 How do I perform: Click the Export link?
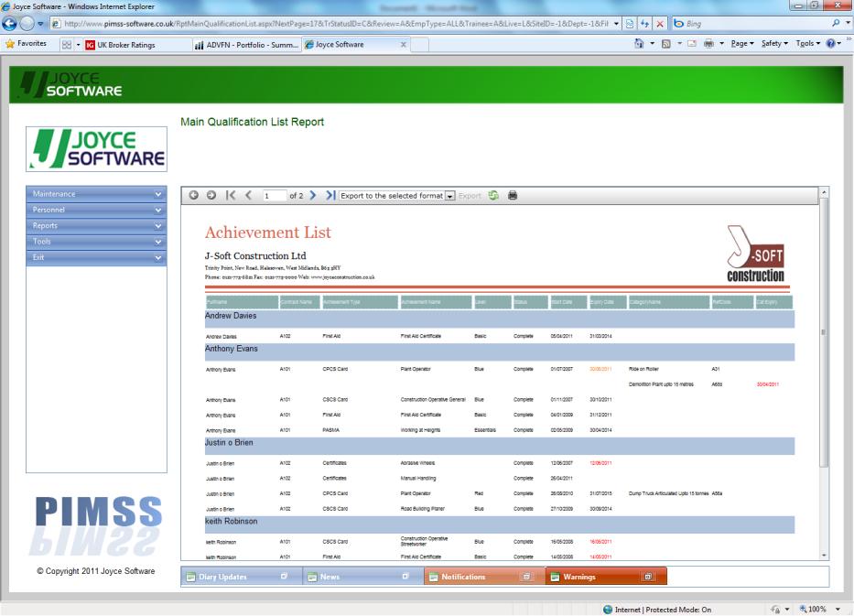[470, 196]
